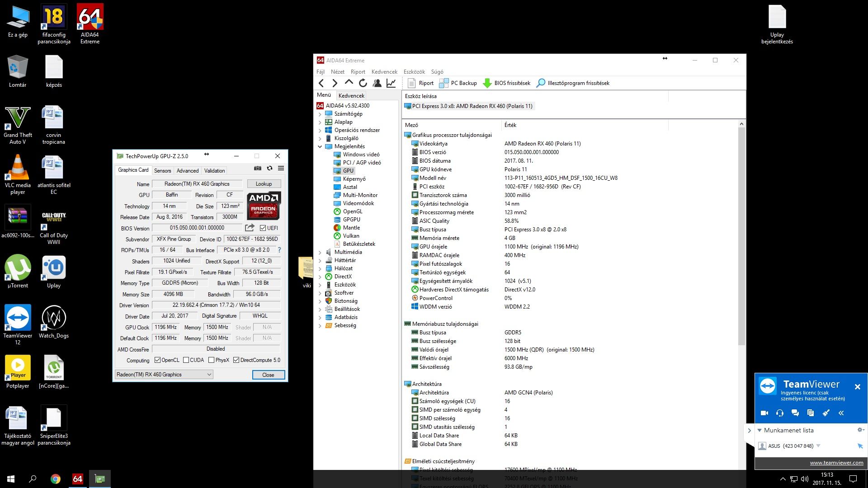The width and height of the screenshot is (868, 488).
Task: Open the Fájl menu in AIDA64
Action: (x=321, y=72)
